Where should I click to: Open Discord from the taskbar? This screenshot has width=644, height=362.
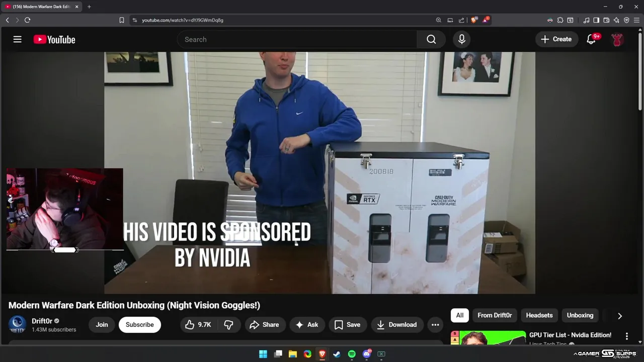pyautogui.click(x=367, y=354)
